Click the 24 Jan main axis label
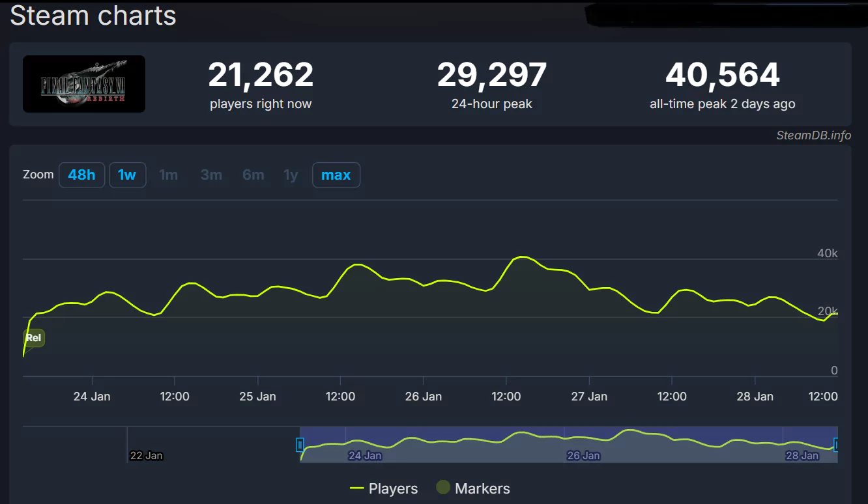Image resolution: width=868 pixels, height=504 pixels. (92, 397)
